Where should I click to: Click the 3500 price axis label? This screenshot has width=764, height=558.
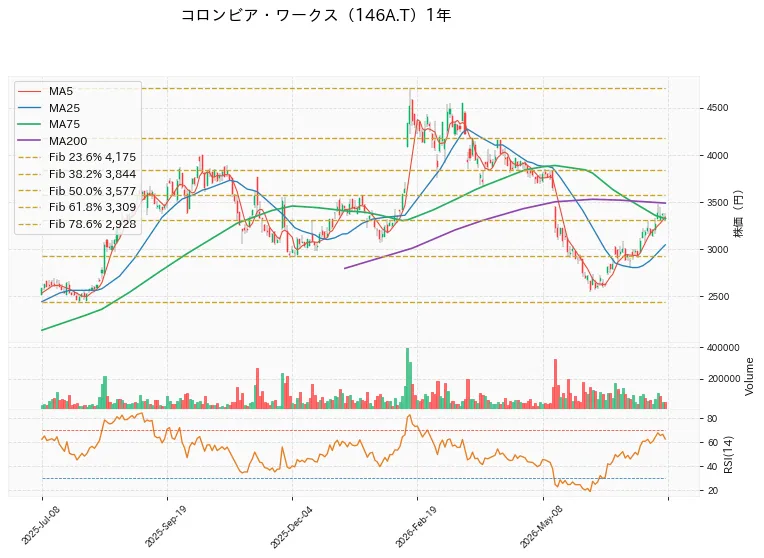pos(717,203)
